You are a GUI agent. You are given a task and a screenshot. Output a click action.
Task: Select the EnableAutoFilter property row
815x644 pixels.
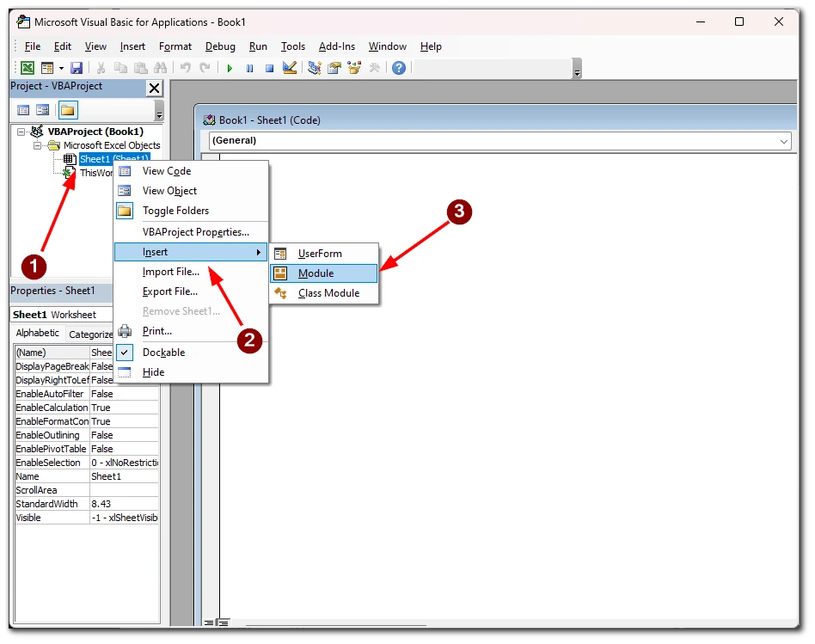tap(87, 394)
